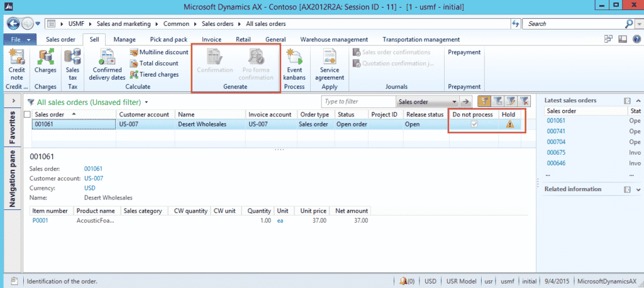644x288 pixels.
Task: Navigate back with the back arrow
Action: [x=13, y=24]
